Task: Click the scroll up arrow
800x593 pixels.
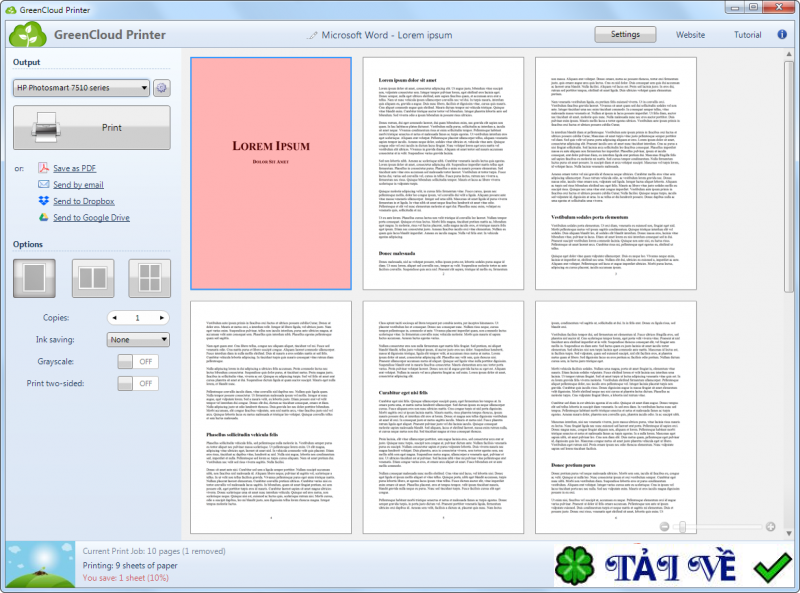Action: (789, 54)
